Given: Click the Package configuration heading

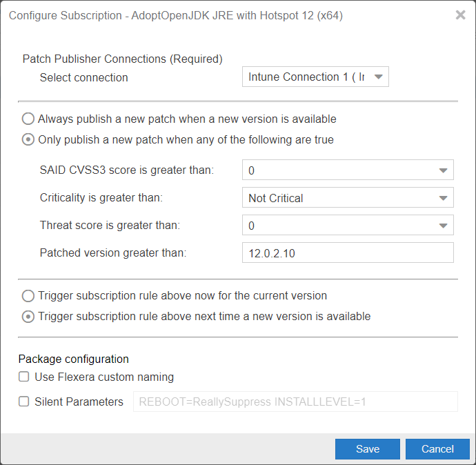Looking at the screenshot, I should (73, 359).
